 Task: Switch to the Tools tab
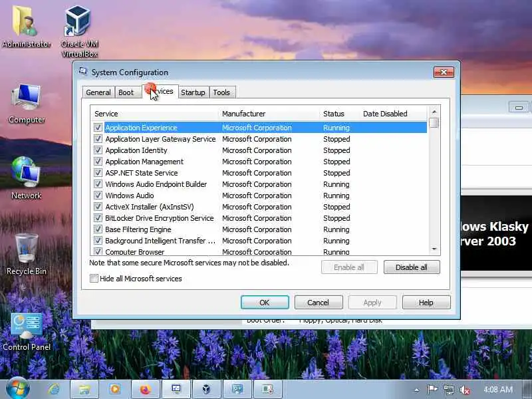[221, 92]
